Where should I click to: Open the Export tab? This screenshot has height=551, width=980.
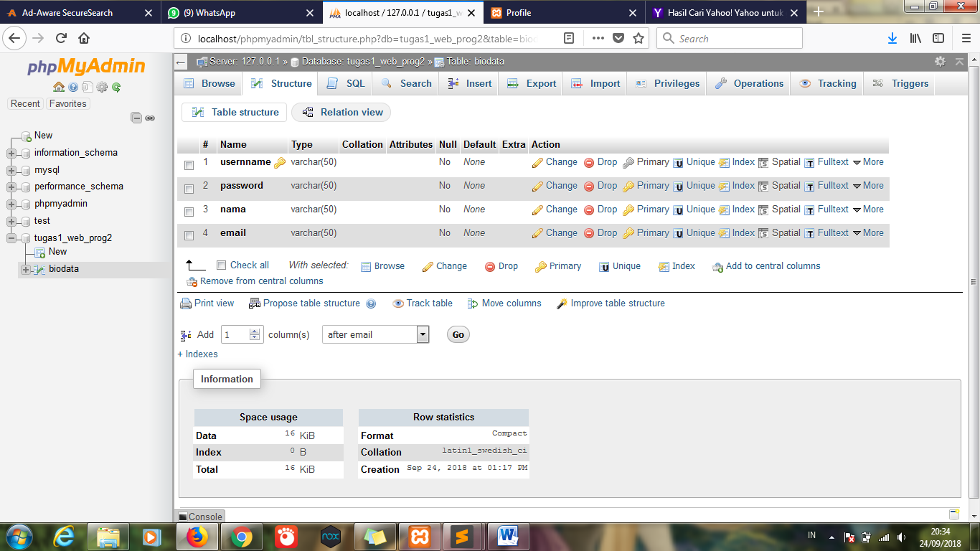532,83
